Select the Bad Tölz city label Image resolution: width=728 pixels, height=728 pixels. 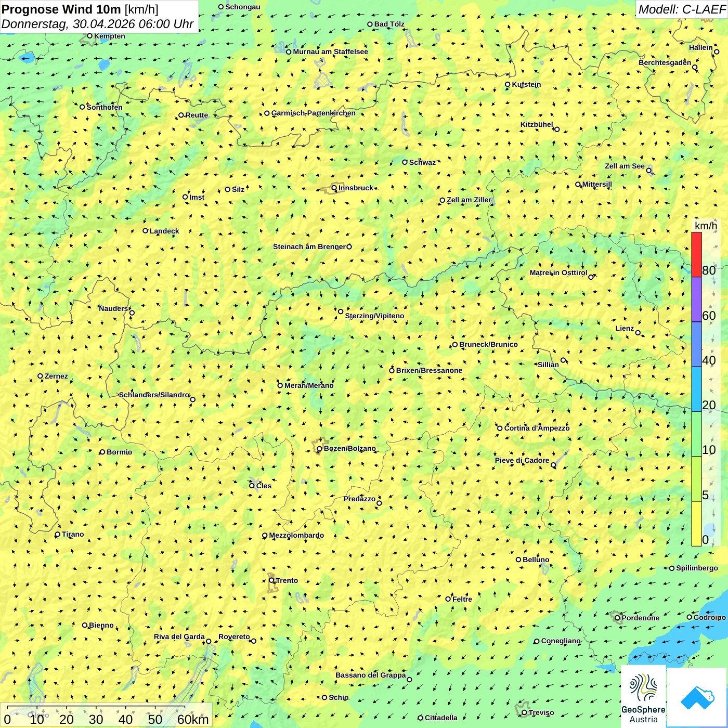coord(389,24)
